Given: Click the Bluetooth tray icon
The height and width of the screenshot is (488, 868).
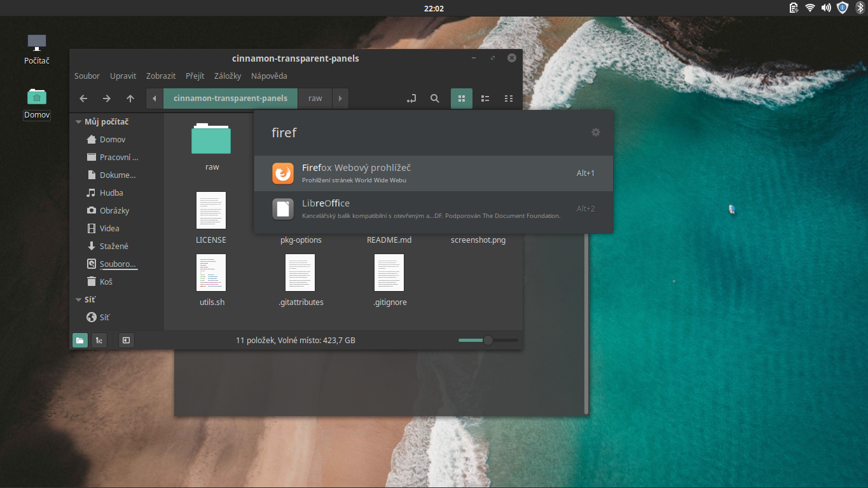Looking at the screenshot, I should point(858,8).
